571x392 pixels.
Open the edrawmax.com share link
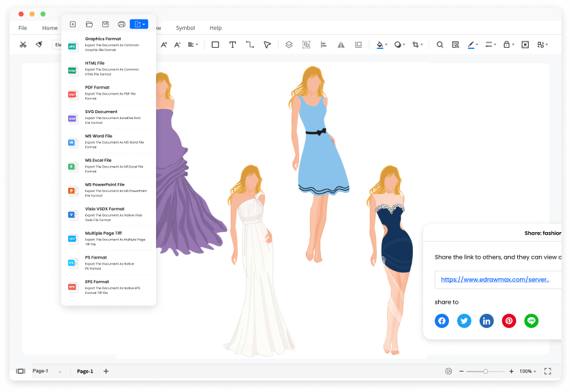pos(495,280)
